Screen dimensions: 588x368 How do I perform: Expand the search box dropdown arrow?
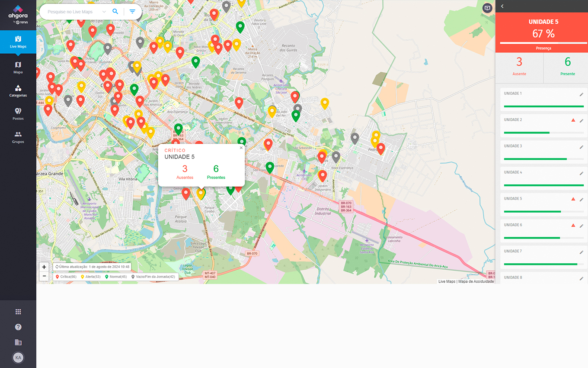[104, 12]
